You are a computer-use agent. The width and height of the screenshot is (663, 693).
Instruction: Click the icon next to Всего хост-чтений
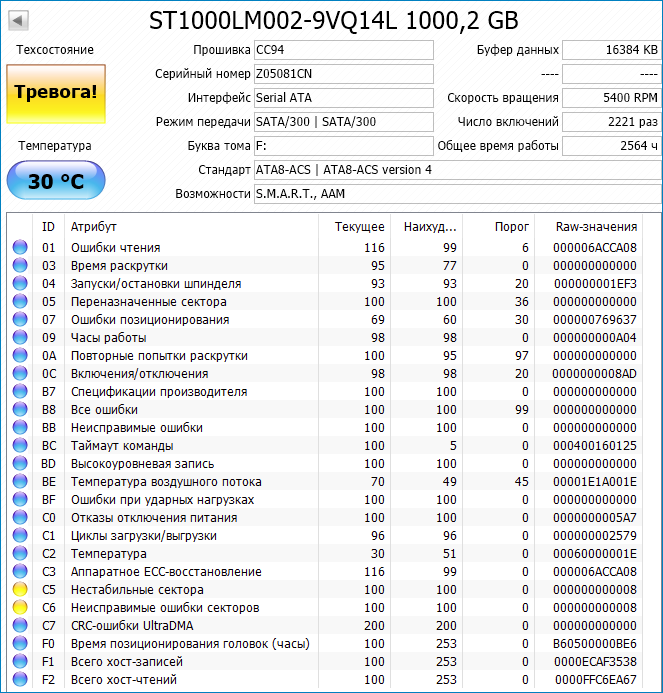tap(20, 680)
